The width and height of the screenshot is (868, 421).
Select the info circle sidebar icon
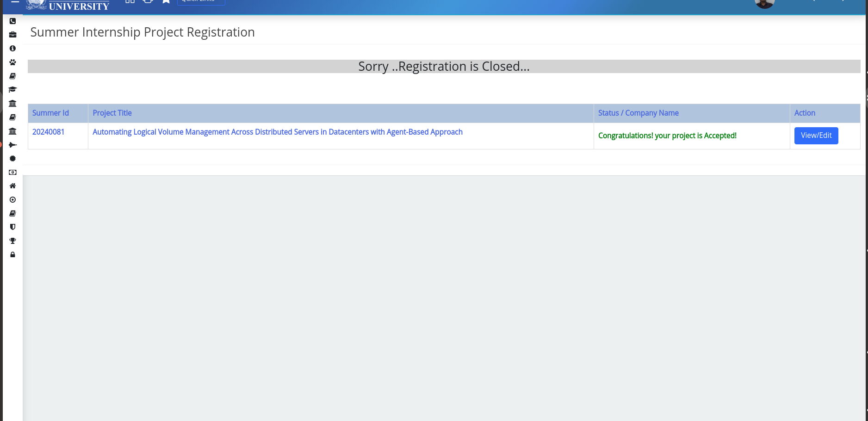coord(12,49)
